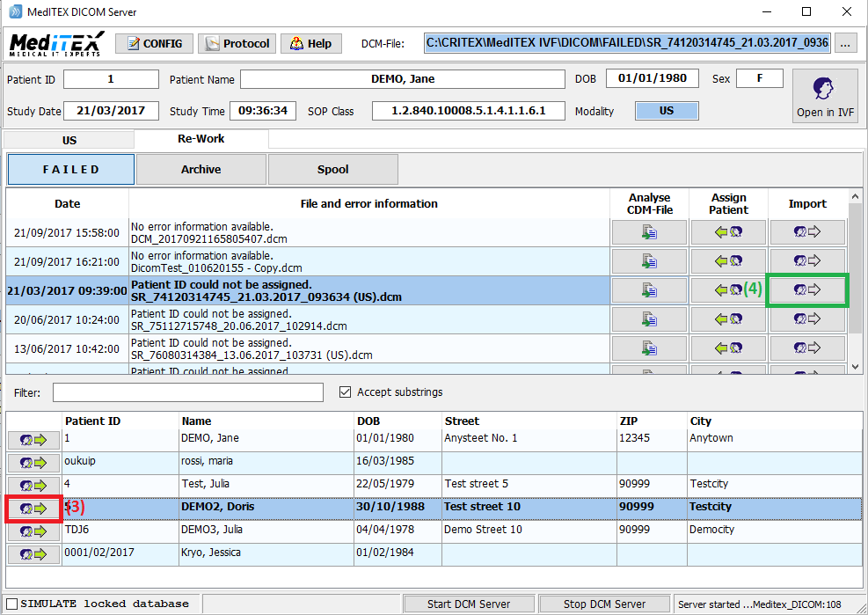Import the SR_76080314384 file

pyautogui.click(x=807, y=348)
